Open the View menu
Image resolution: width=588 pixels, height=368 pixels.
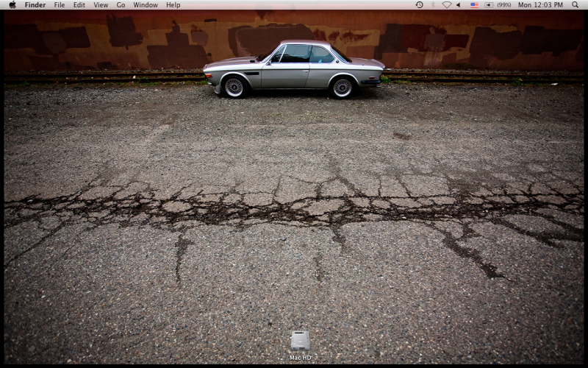[x=101, y=5]
